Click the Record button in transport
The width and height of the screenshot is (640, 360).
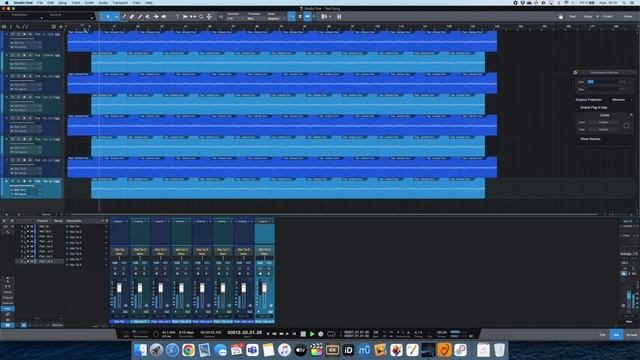click(x=321, y=334)
